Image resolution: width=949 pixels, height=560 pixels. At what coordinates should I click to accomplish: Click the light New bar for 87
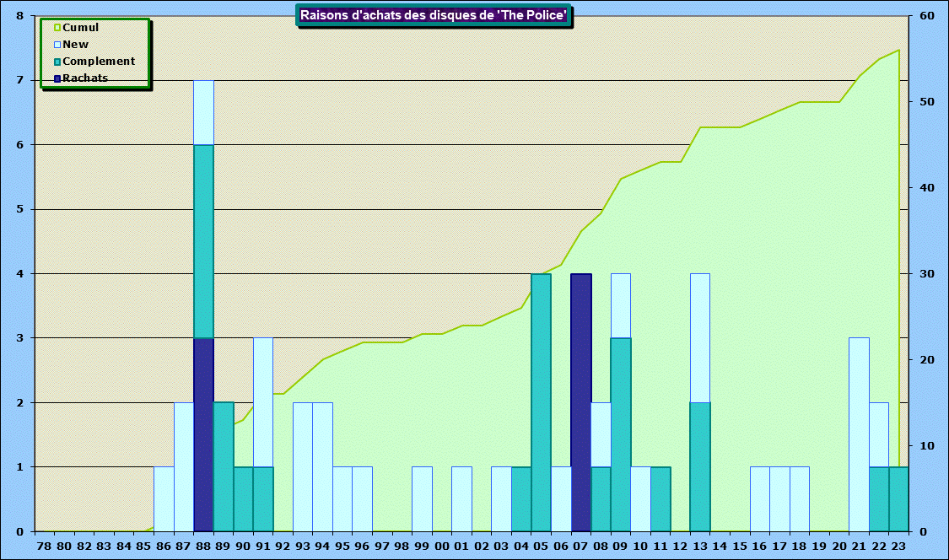(184, 466)
